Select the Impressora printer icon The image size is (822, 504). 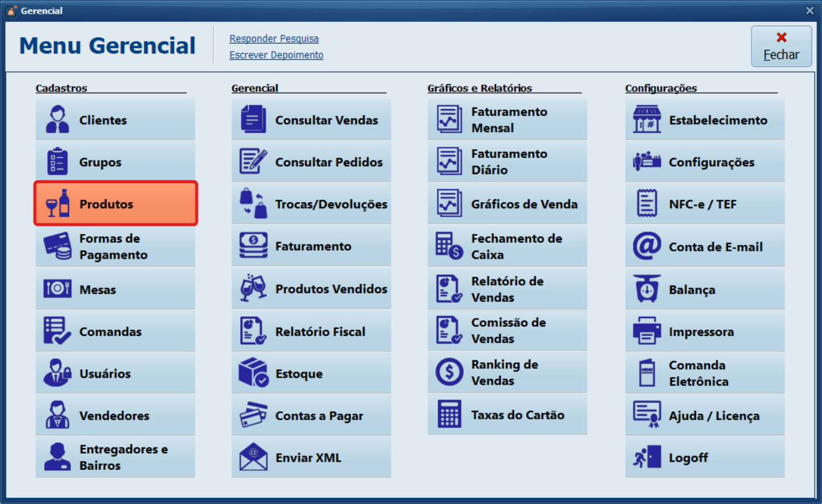tap(647, 331)
